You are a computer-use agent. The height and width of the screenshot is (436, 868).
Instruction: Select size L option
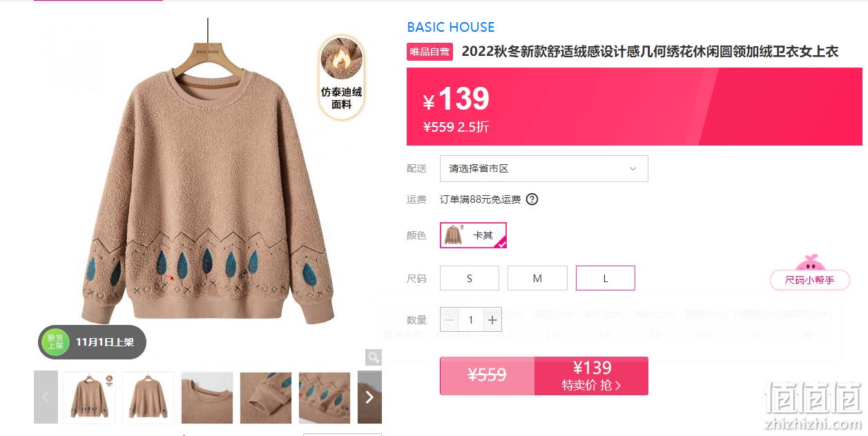606,278
